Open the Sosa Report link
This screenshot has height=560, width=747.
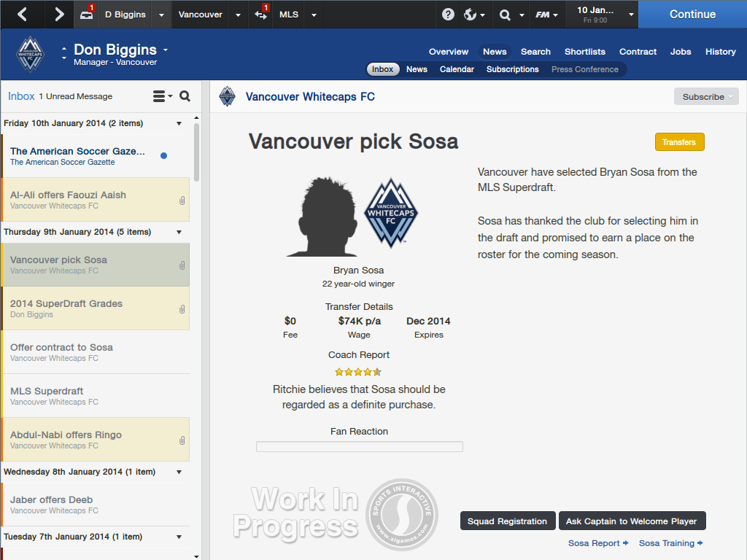597,543
